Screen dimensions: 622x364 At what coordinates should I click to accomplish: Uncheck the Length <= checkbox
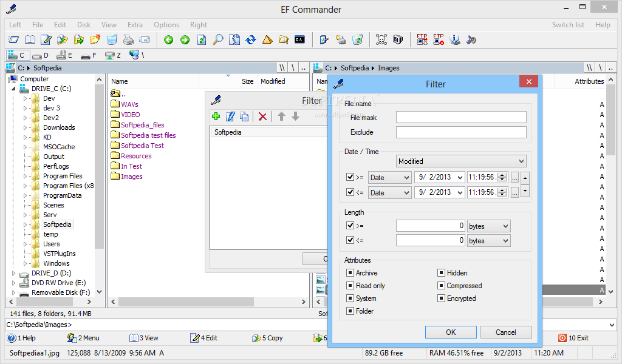(350, 240)
